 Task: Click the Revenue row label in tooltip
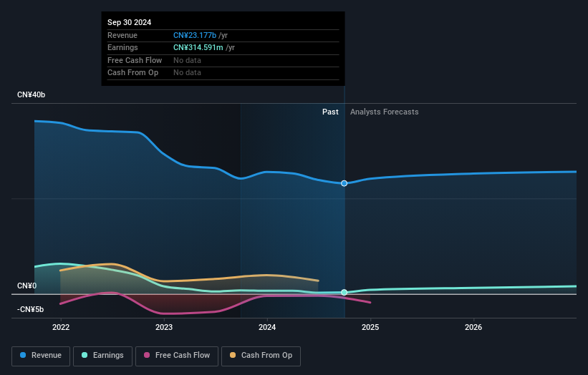point(122,35)
